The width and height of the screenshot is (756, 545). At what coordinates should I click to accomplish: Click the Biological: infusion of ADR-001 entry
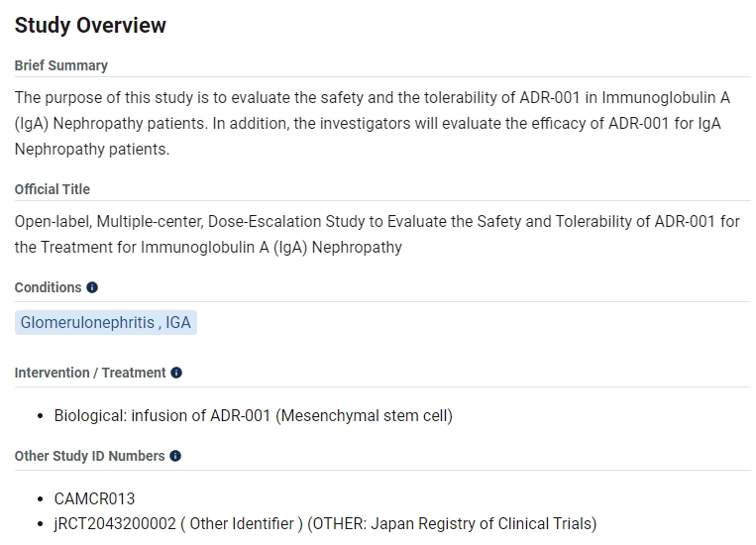click(162, 416)
